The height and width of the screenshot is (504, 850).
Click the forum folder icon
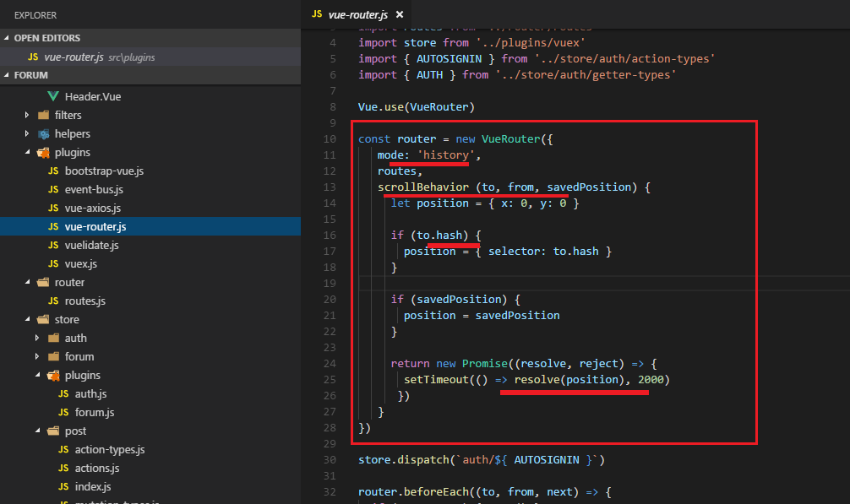(x=54, y=356)
